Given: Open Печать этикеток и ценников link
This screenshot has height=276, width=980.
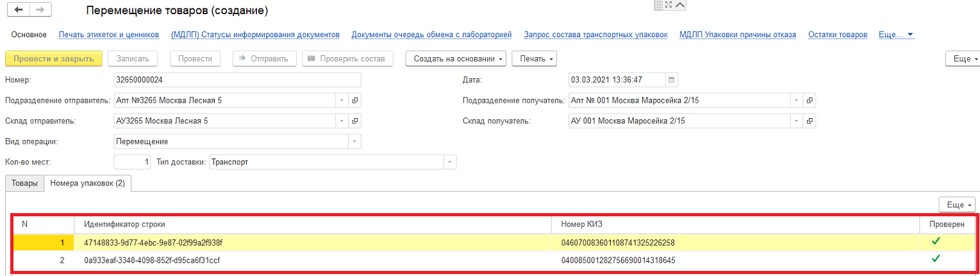Looking at the screenshot, I should point(108,34).
